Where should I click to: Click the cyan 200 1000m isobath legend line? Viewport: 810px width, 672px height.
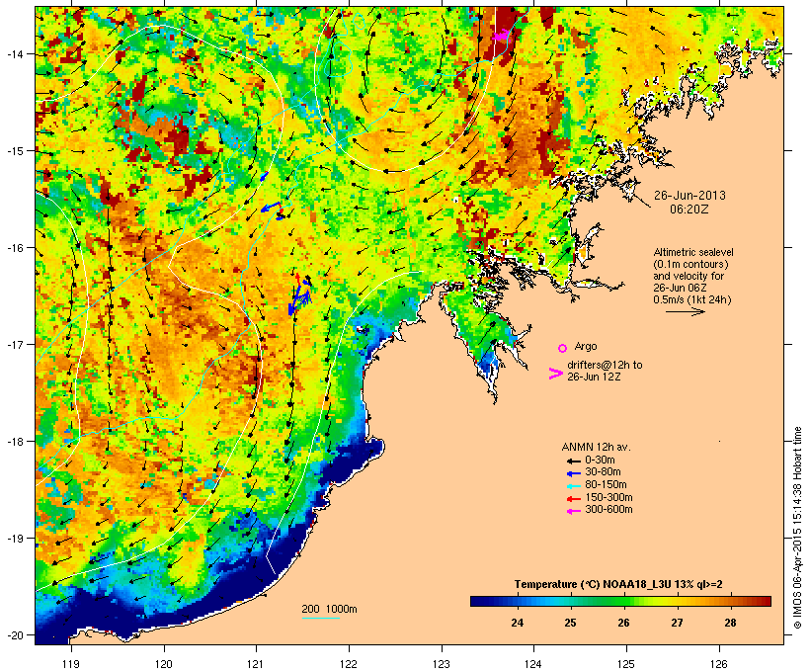(321, 618)
